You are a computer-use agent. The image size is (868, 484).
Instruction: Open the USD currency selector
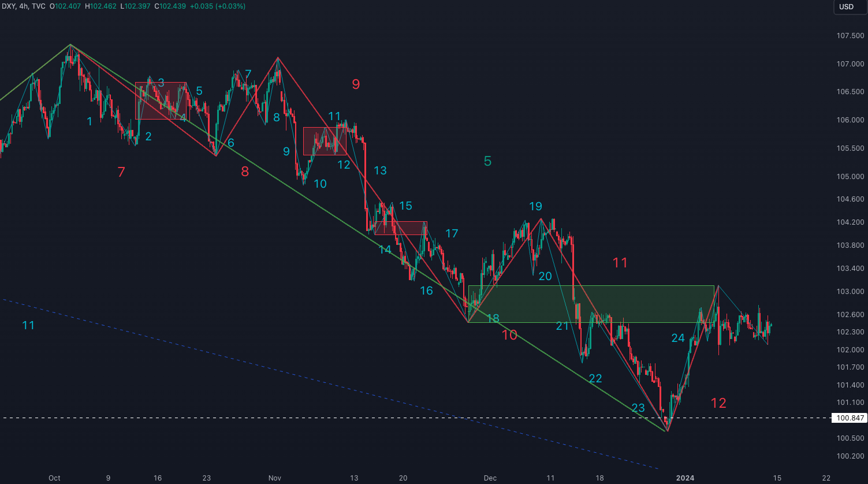point(846,7)
